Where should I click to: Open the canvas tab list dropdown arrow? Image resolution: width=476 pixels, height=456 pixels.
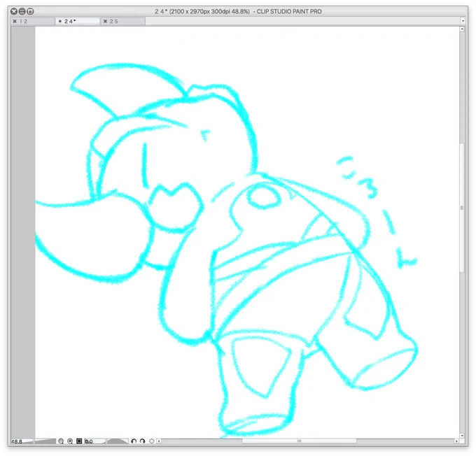[x=463, y=21]
